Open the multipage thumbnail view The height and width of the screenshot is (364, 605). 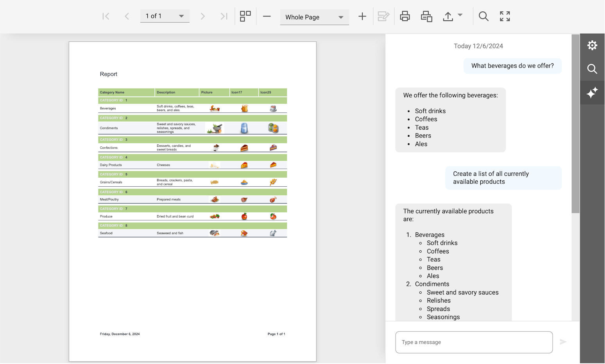245,16
